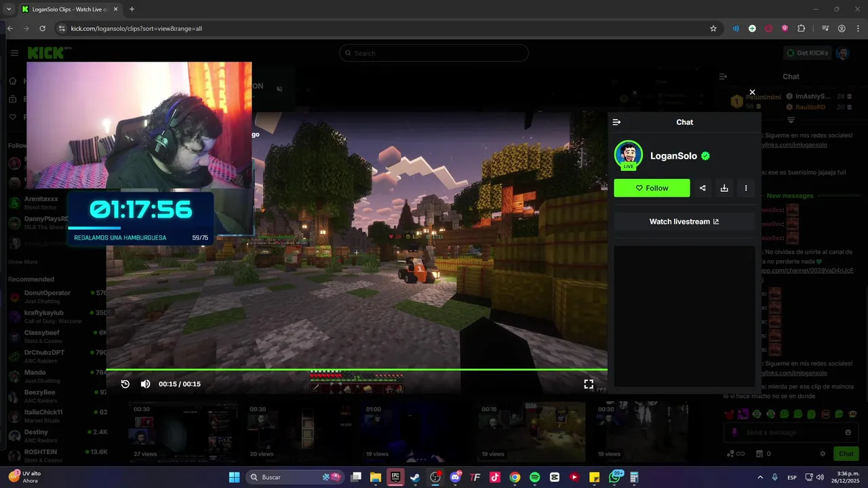The width and height of the screenshot is (868, 488).
Task: Replay the clip
Action: click(x=125, y=384)
